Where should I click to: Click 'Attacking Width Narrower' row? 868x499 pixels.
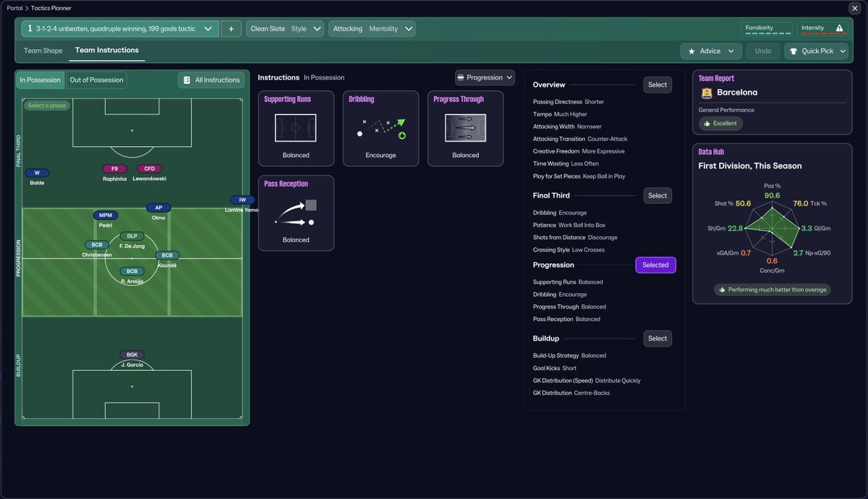tap(567, 127)
